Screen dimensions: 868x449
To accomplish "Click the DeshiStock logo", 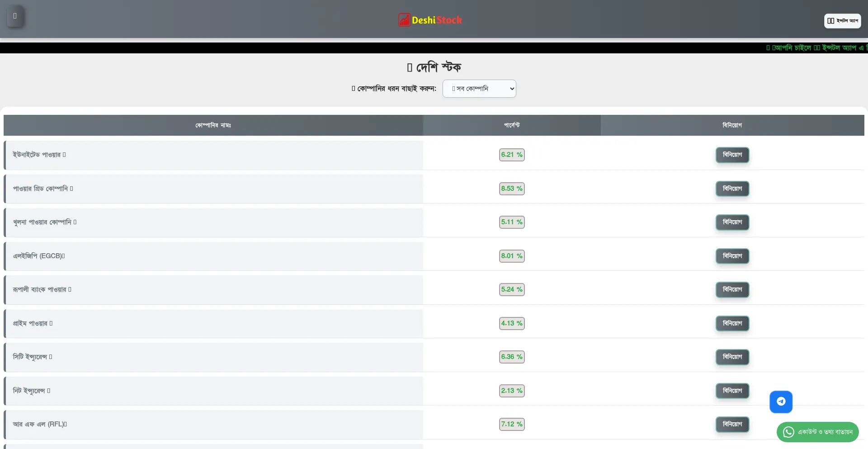I will pyautogui.click(x=430, y=20).
